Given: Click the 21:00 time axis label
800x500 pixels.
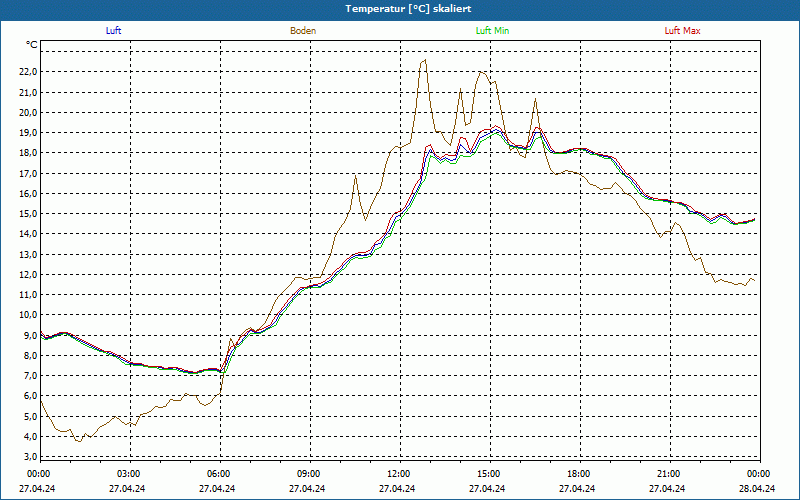Looking at the screenshot, I should [669, 474].
